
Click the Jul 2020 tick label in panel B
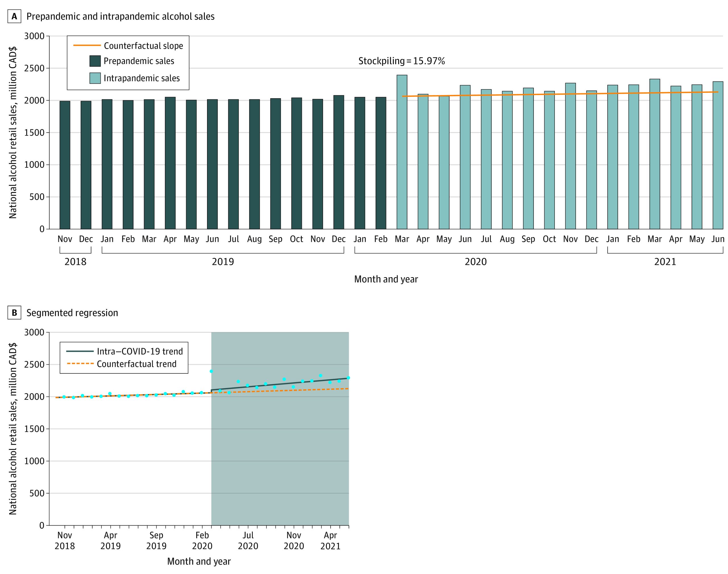click(x=248, y=540)
